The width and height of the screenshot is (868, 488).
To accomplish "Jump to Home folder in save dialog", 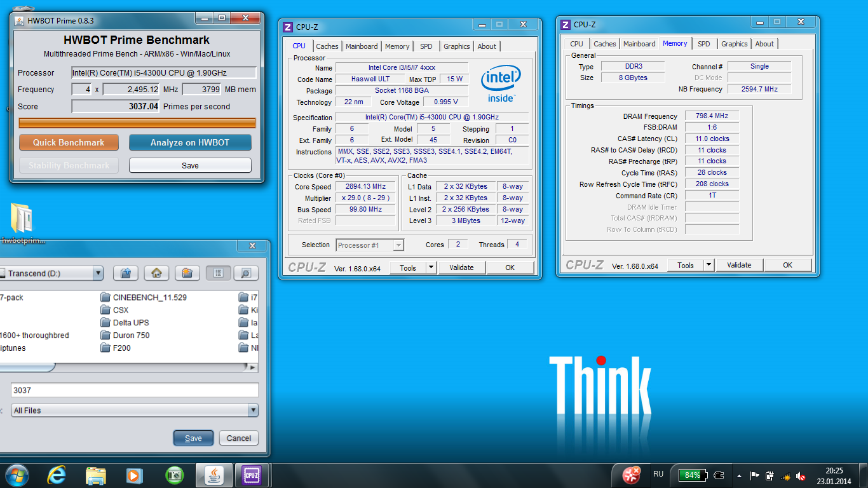I will click(156, 273).
